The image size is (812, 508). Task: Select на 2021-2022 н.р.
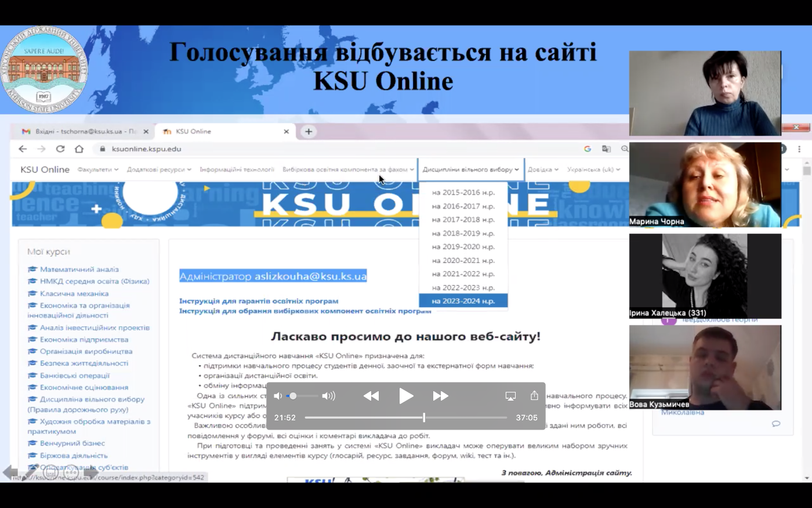tap(463, 274)
